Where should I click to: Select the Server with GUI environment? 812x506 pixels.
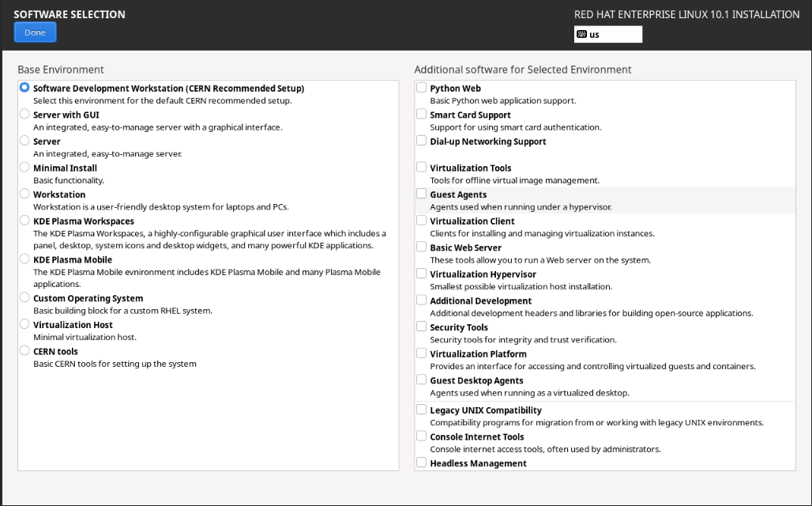(24, 114)
